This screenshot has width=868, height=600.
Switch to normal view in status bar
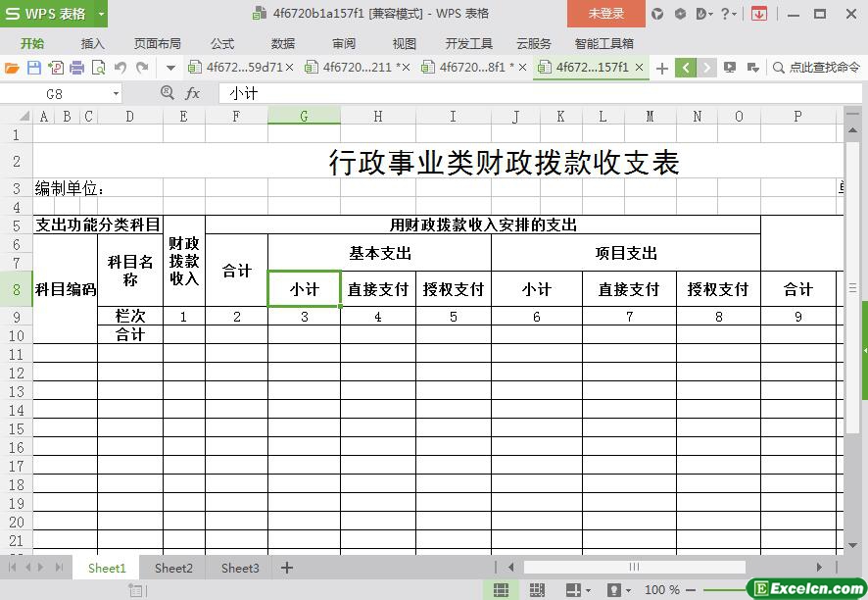(x=501, y=590)
